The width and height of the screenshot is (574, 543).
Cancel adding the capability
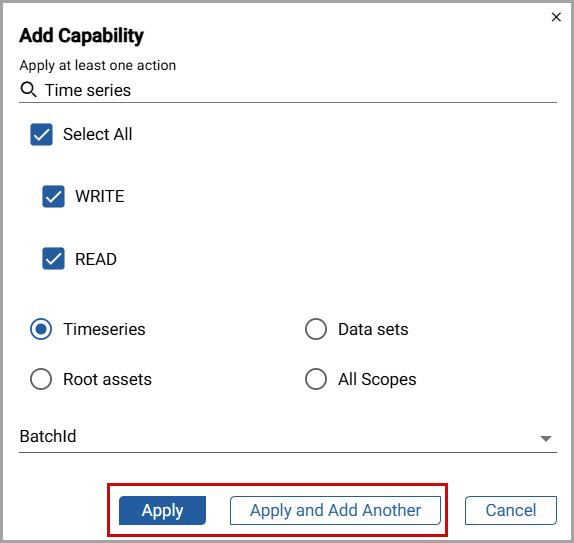(x=511, y=510)
